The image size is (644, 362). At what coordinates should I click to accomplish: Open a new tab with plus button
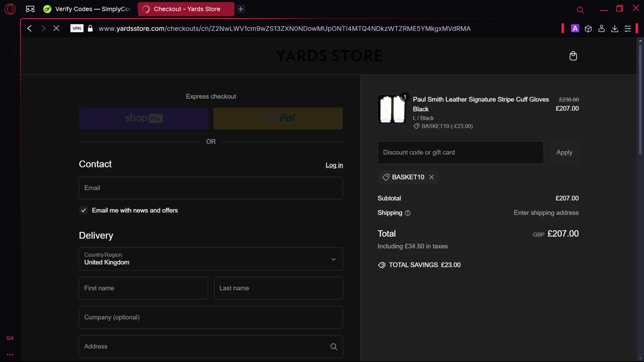(x=241, y=9)
